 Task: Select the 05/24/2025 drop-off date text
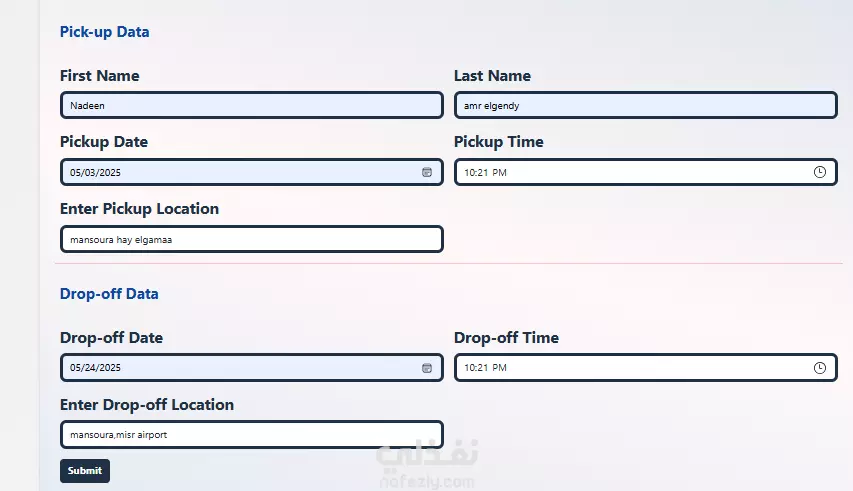(x=95, y=368)
